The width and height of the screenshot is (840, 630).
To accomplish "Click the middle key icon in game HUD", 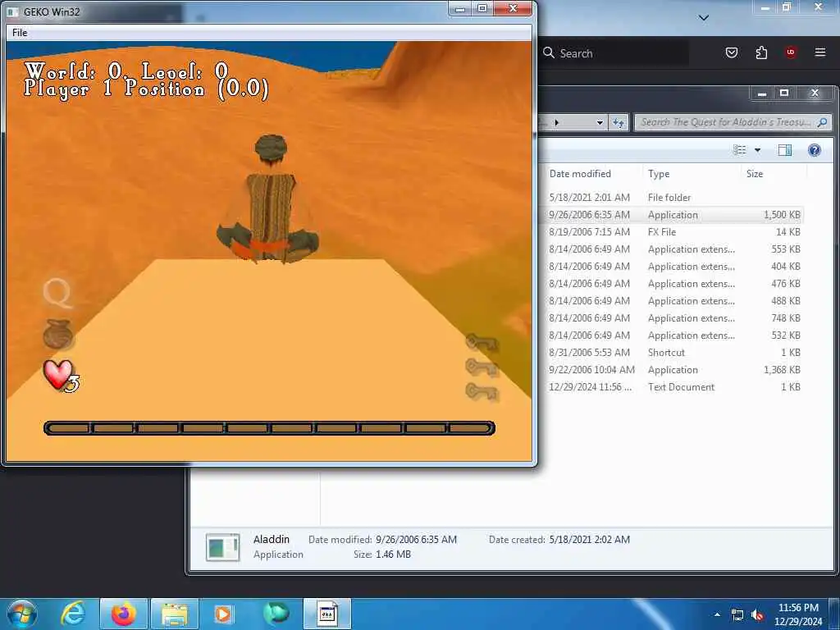I will pyautogui.click(x=482, y=367).
